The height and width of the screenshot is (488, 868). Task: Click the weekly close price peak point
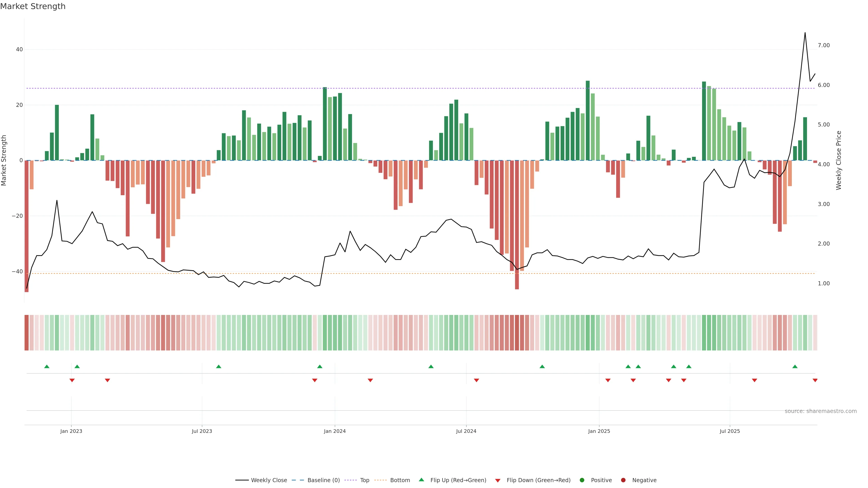point(805,33)
